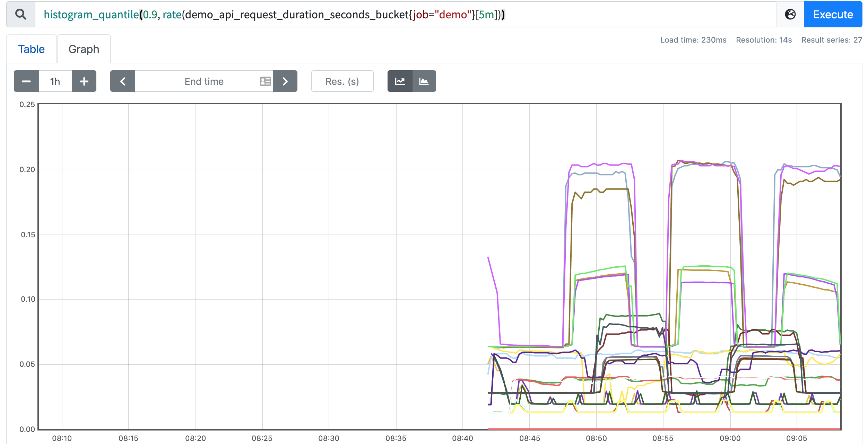Screen dimensions: 868x444
Task: Click the plus icon to grow time range
Action: click(x=84, y=81)
